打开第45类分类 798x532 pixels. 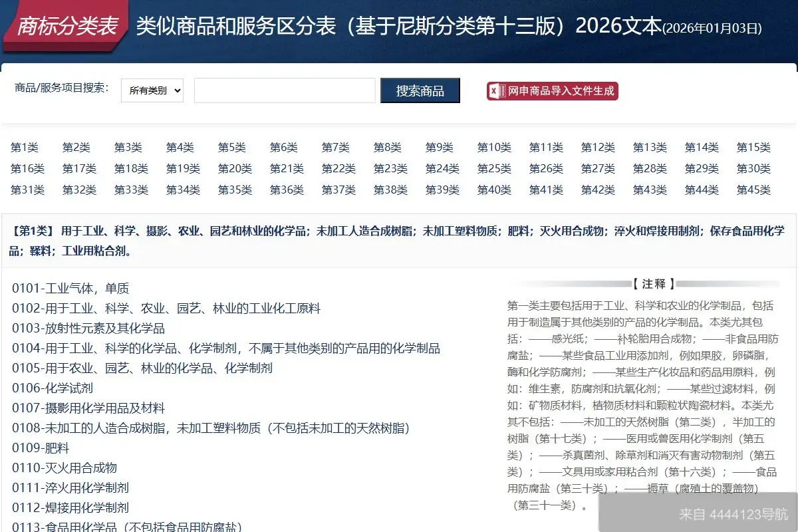(753, 190)
